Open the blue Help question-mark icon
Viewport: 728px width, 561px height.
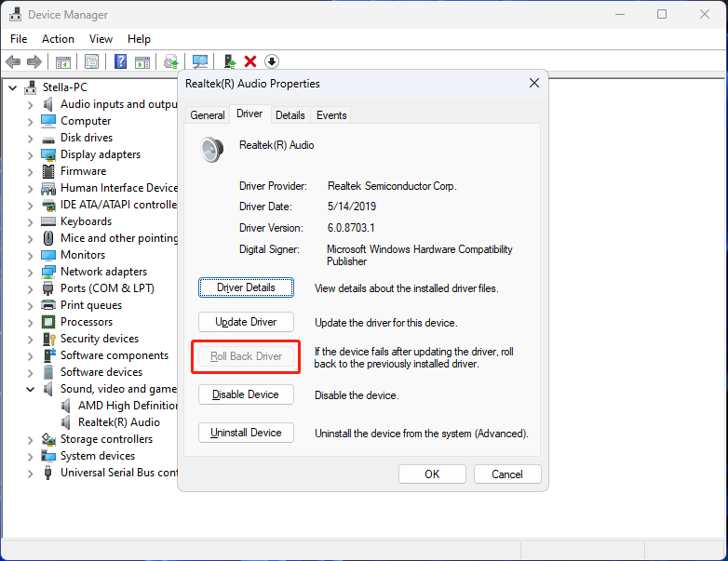[x=120, y=61]
